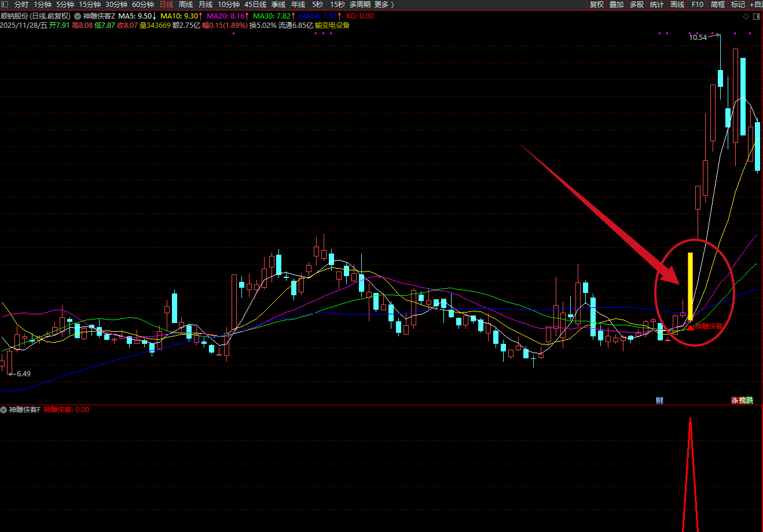The width and height of the screenshot is (763, 532).
Task: Expand the 神雕侠客F sub-indicator dropdown
Action: tap(4, 410)
